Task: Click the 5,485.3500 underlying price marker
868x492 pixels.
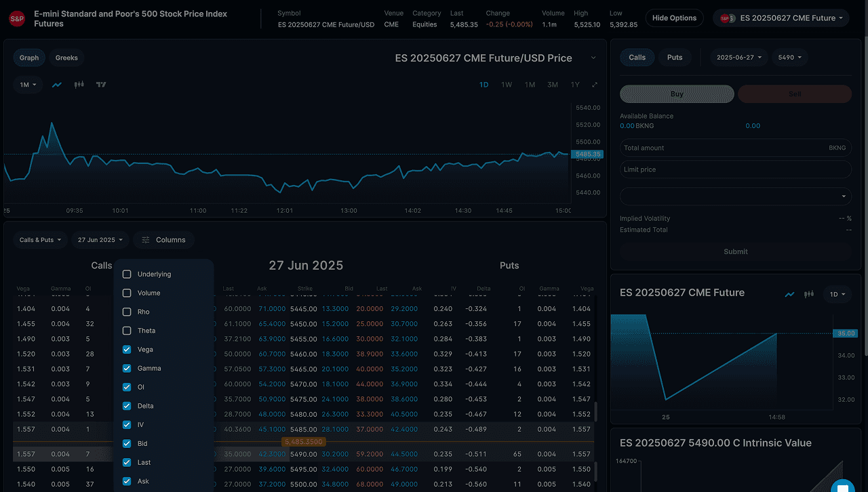Action: pyautogui.click(x=304, y=442)
